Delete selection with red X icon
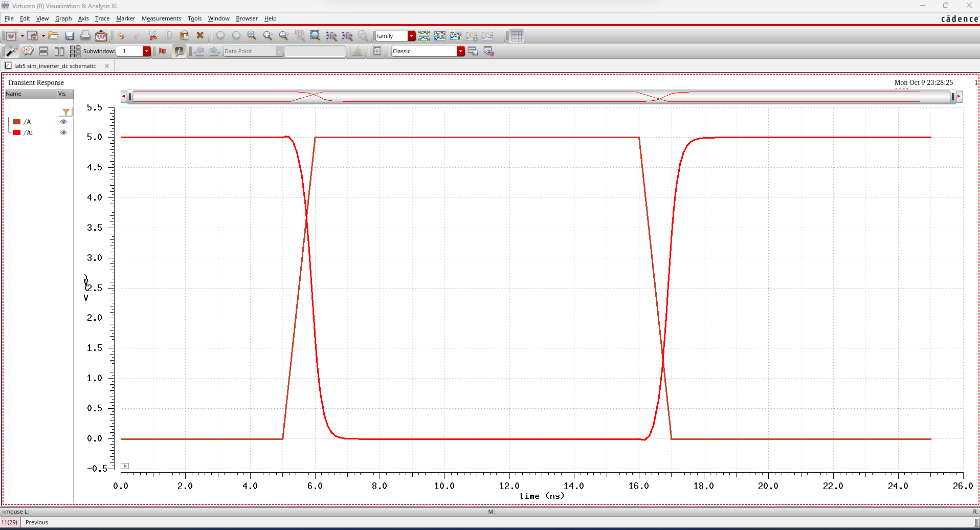This screenshot has height=530, width=980. click(x=201, y=36)
